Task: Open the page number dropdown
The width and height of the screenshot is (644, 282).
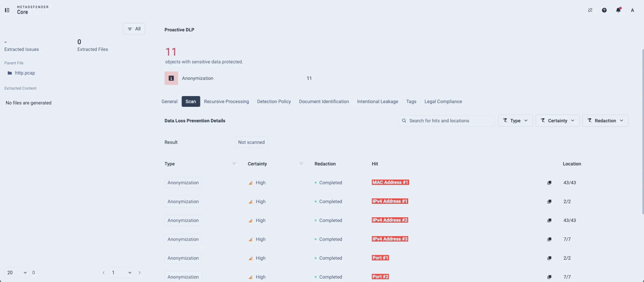Action: (x=121, y=272)
